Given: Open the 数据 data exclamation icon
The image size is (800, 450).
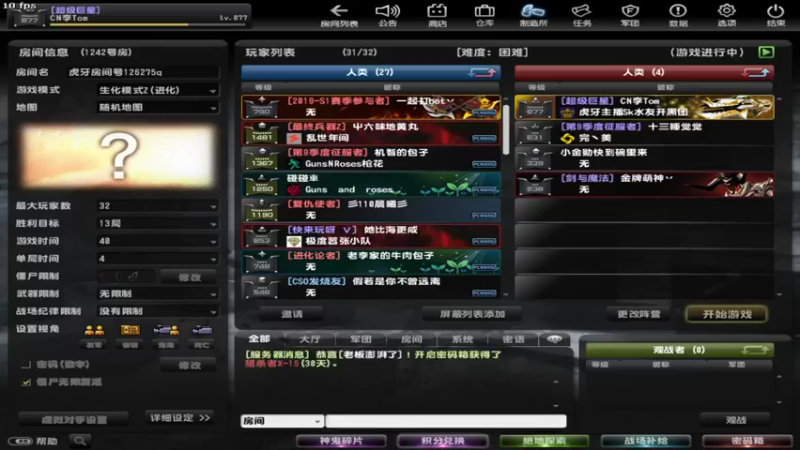Looking at the screenshot, I should (678, 15).
